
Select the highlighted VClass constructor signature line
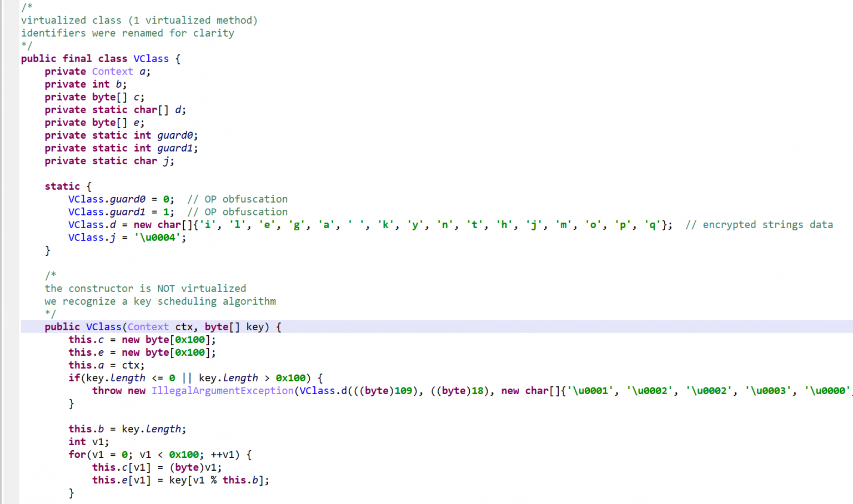[x=161, y=326]
